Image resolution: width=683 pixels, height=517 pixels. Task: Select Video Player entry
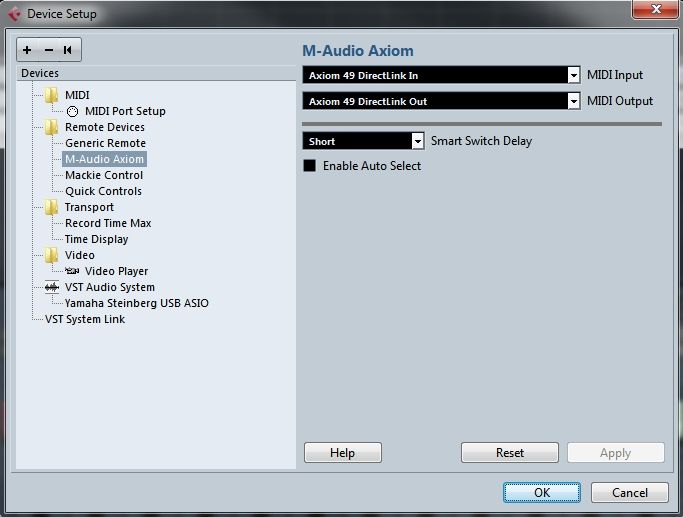pos(117,271)
